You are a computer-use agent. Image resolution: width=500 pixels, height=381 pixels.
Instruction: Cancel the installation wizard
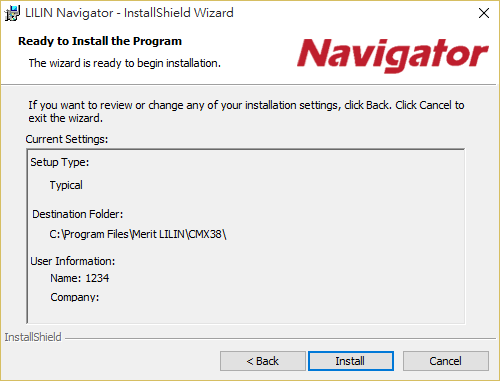446,361
